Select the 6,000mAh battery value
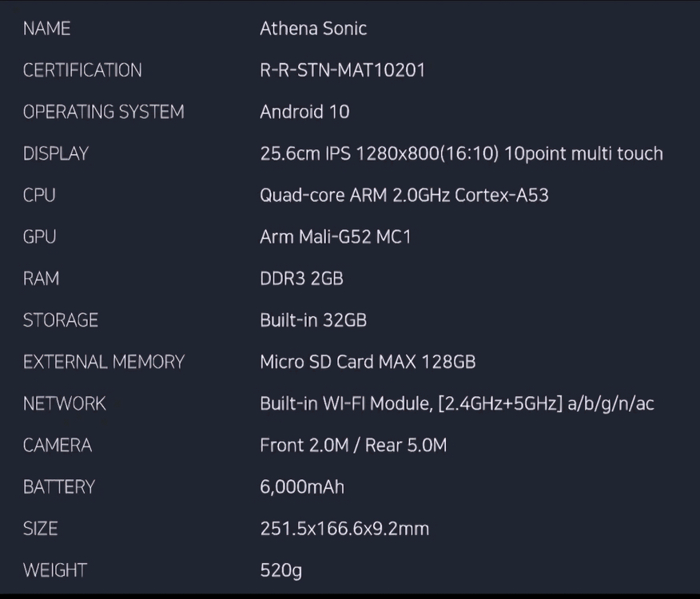Screen dimensions: 700x599 (302, 486)
